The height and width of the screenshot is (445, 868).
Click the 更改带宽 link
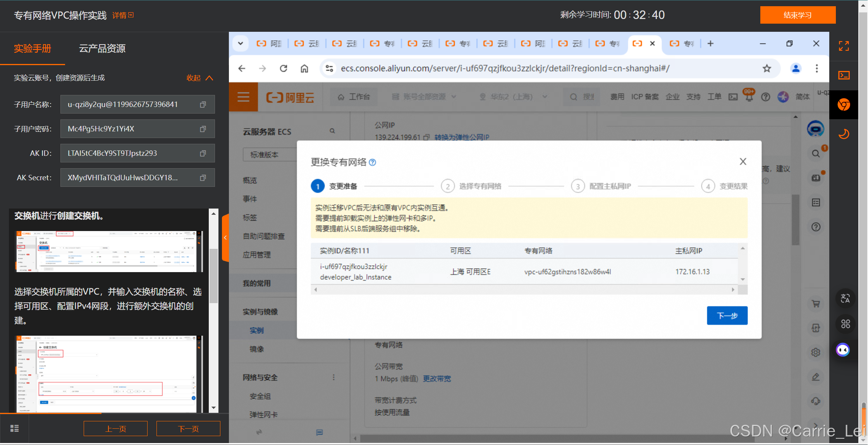pos(437,379)
